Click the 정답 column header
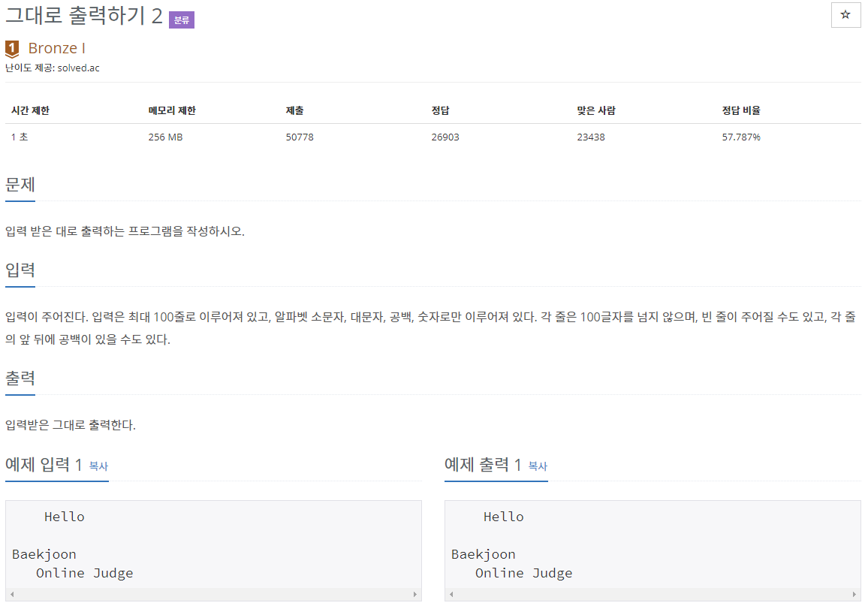Image resolution: width=868 pixels, height=609 pixels. [x=441, y=110]
